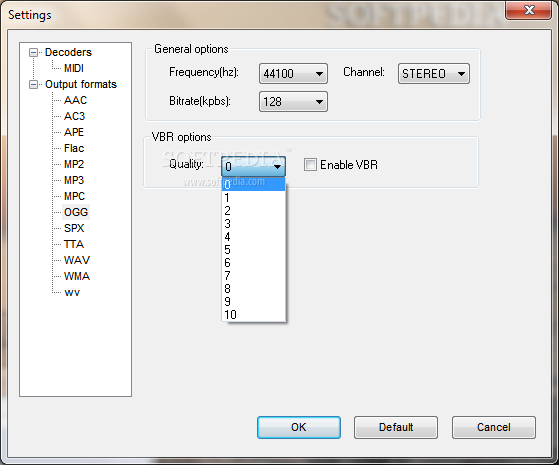This screenshot has height=465, width=559.
Task: Restore values with the Default button
Action: (x=396, y=427)
